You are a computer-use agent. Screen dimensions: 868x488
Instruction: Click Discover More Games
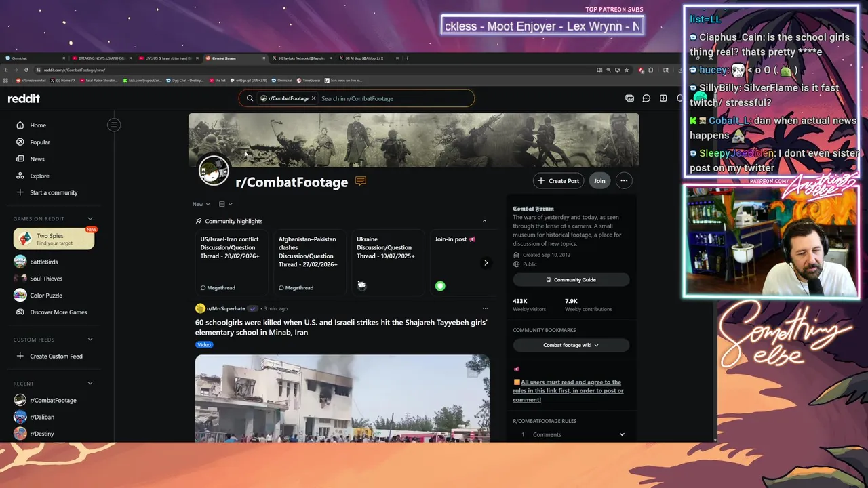[x=58, y=312]
